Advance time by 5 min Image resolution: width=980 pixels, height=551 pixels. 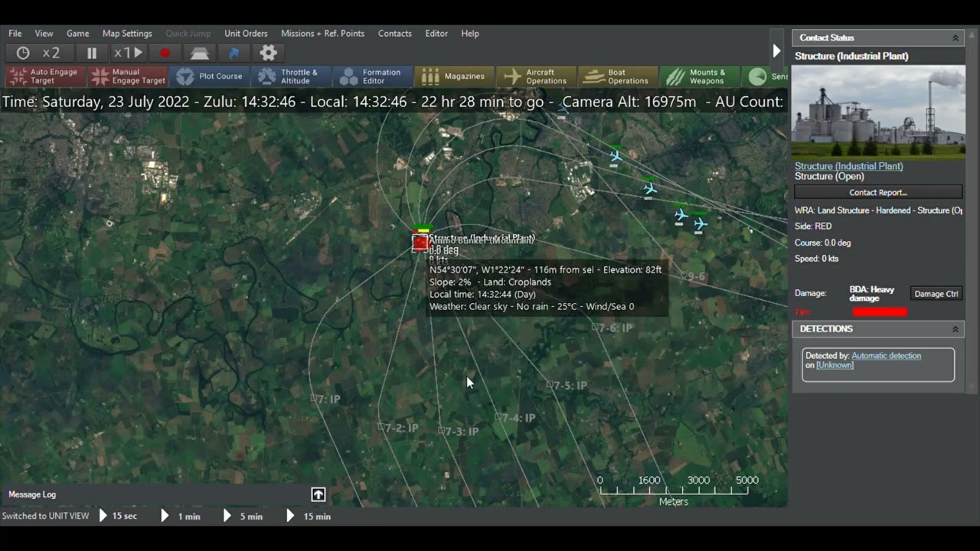243,516
